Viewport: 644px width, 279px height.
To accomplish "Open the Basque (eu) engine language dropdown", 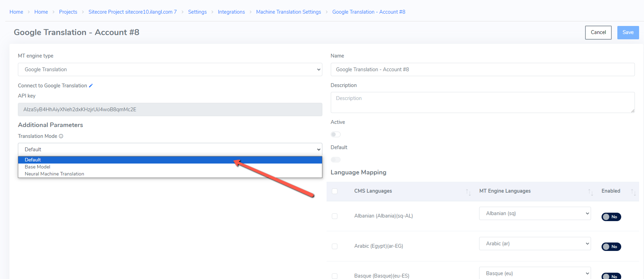I will coord(535,273).
